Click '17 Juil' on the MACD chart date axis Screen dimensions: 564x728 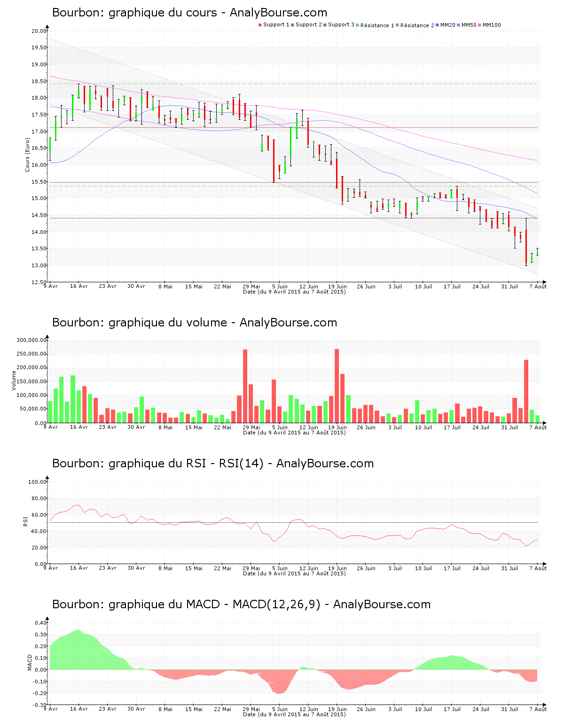[x=452, y=709]
